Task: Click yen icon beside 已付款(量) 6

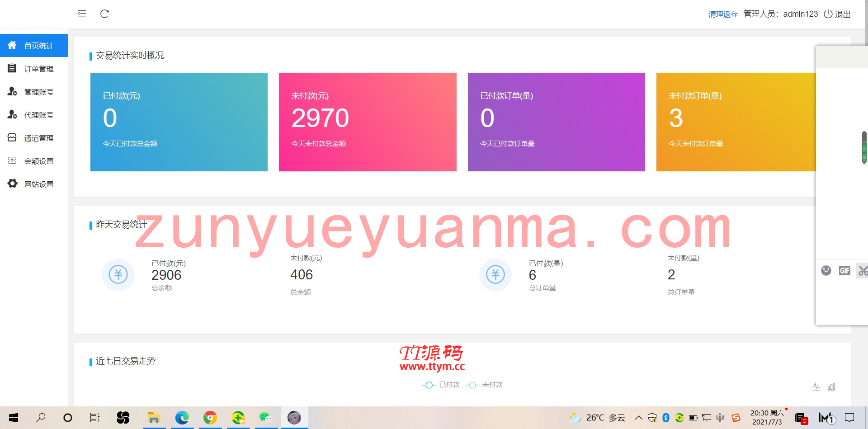Action: pyautogui.click(x=495, y=274)
